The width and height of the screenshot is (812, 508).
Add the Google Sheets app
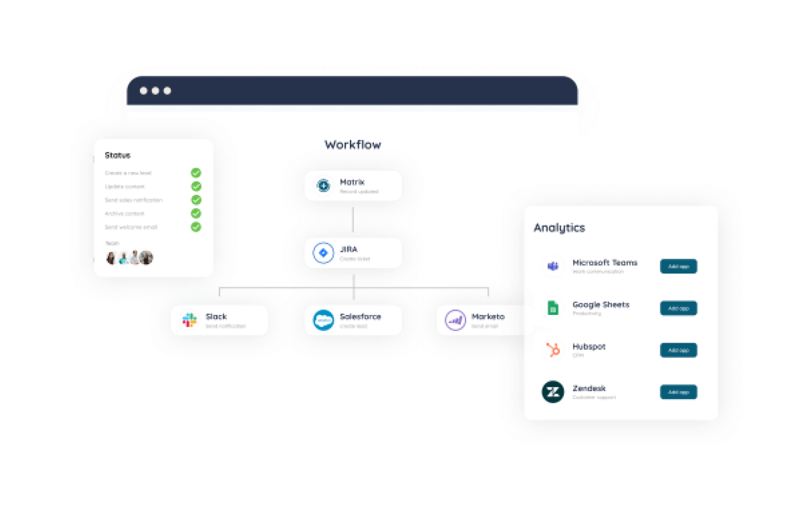(678, 308)
